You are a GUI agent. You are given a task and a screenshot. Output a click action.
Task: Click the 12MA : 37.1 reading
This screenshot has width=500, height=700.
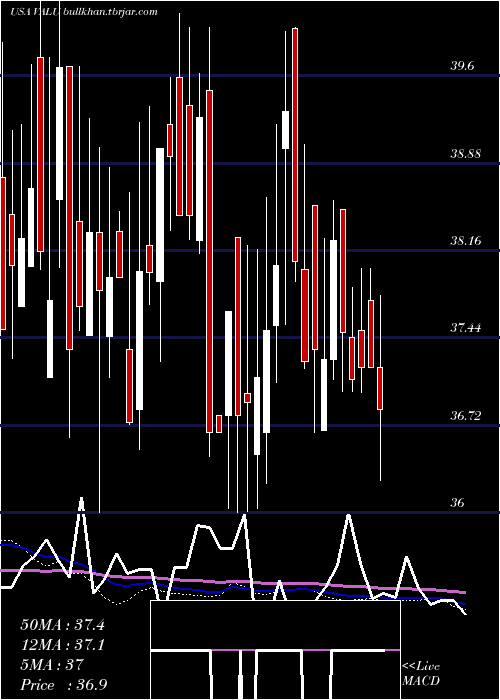62,645
